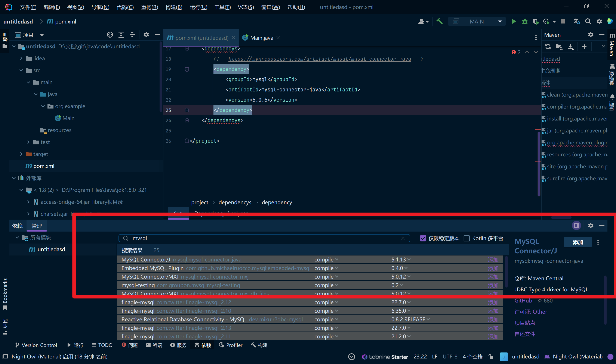Open more options beside 添加 button
Viewport: 616px width, 364px height.
pyautogui.click(x=598, y=242)
